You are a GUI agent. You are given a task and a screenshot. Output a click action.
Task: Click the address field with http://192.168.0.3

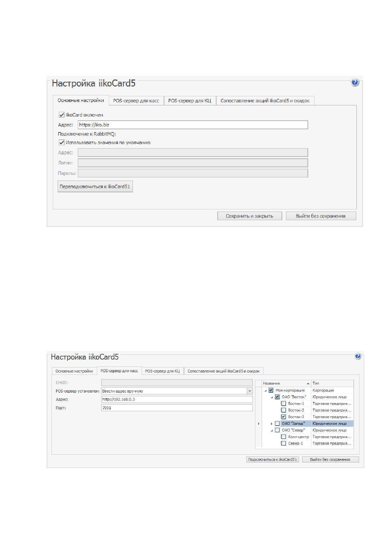[177, 399]
